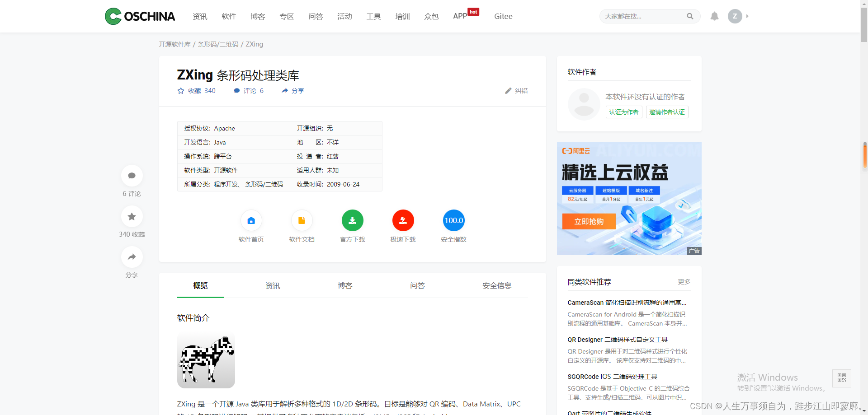Click the 认证为作者 button

point(624,112)
